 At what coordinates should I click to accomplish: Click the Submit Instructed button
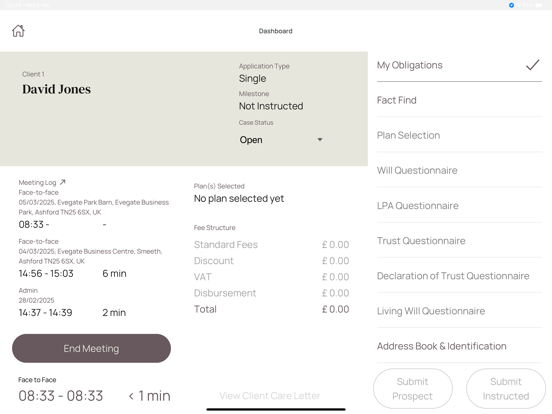(506, 389)
